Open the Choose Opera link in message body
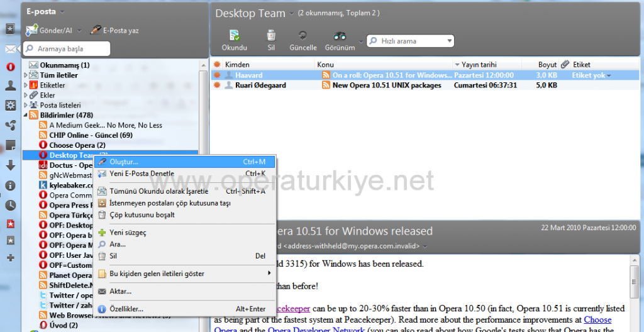 click(x=597, y=319)
